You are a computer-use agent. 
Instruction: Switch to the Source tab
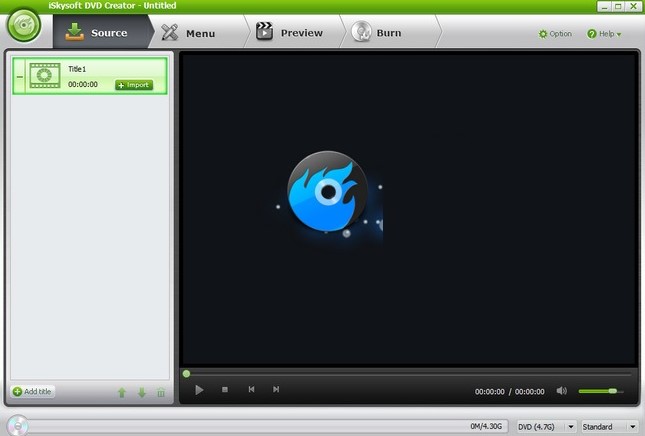[101, 32]
